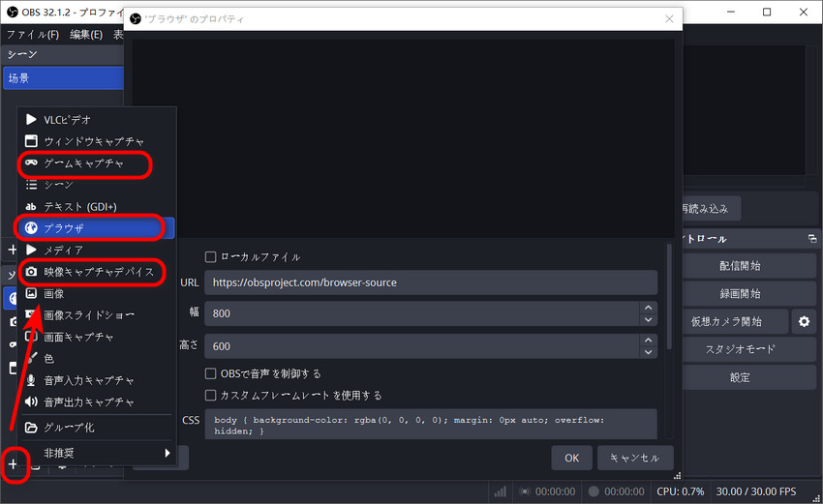Choose 音声入力キャプチャ source

tap(97, 380)
